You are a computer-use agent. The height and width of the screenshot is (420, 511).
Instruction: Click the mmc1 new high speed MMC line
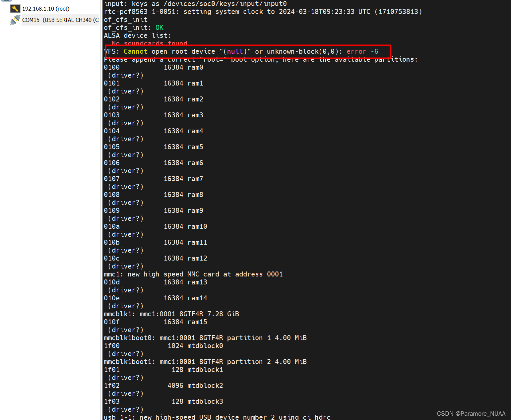click(x=193, y=274)
